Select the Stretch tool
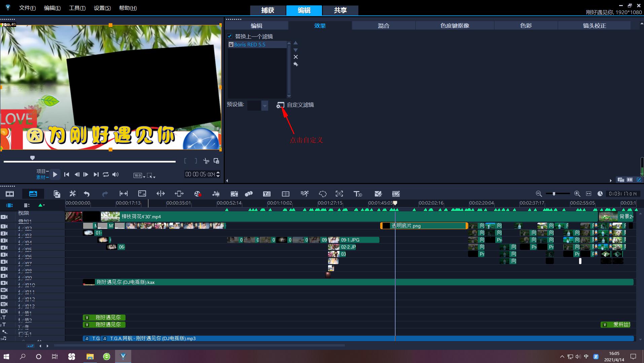This screenshot has width=644, height=363. coord(142,193)
